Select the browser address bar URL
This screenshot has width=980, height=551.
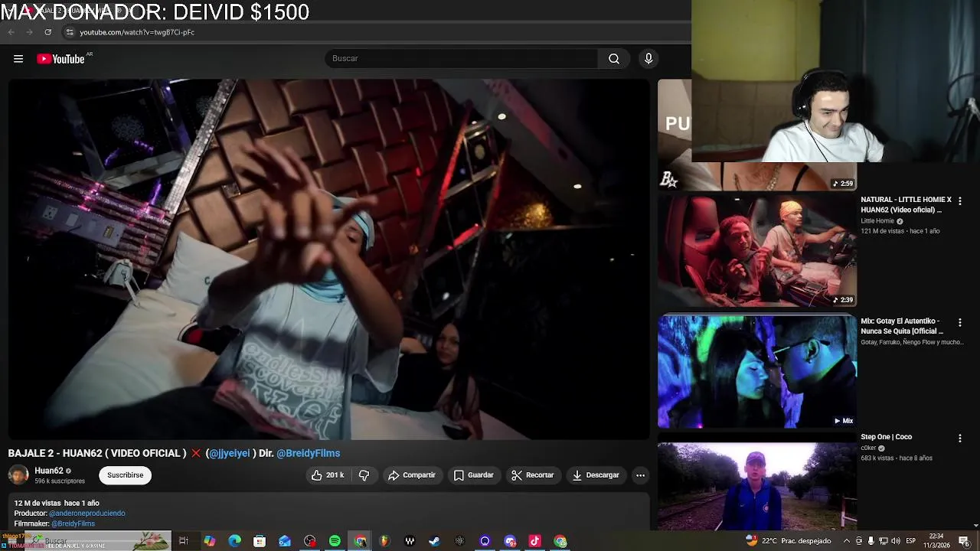(x=137, y=32)
